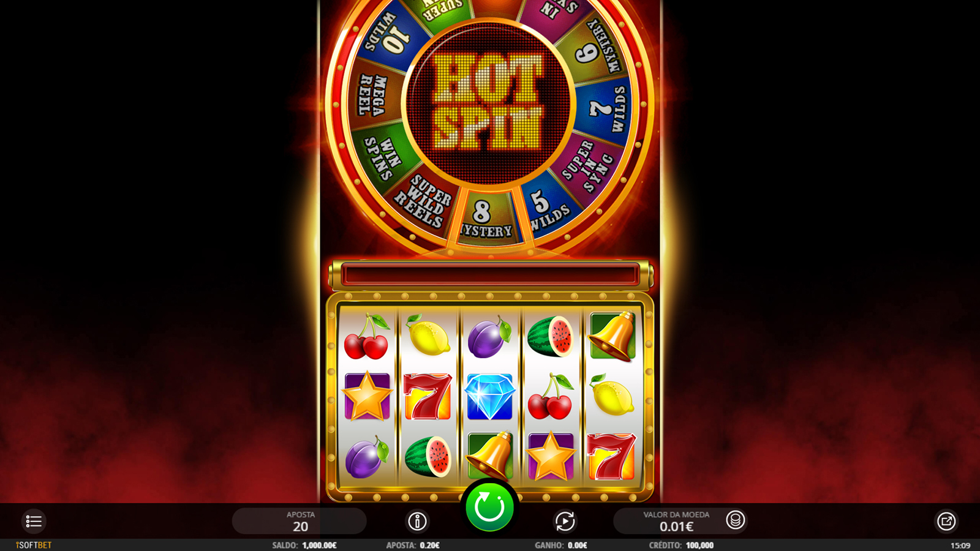The width and height of the screenshot is (980, 551).
Task: Click the autoplay icon
Action: point(565,521)
